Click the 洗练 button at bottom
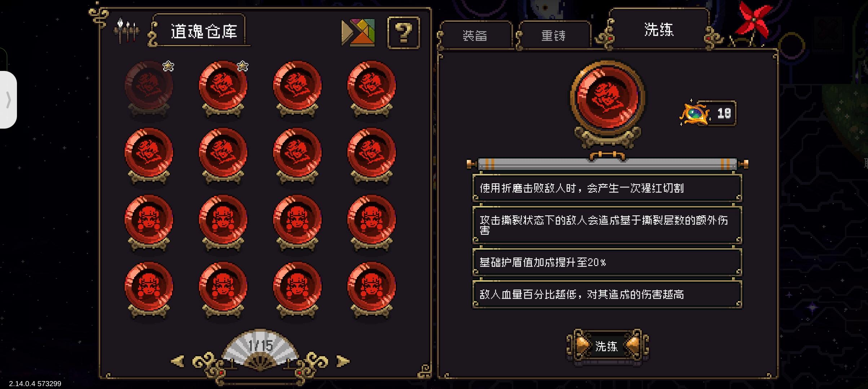The width and height of the screenshot is (868, 389). click(607, 346)
